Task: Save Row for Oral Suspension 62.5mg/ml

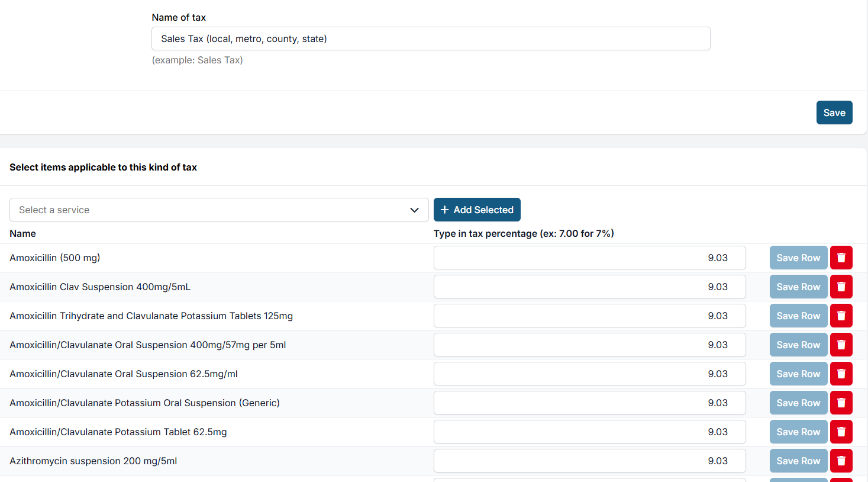Action: 798,374
